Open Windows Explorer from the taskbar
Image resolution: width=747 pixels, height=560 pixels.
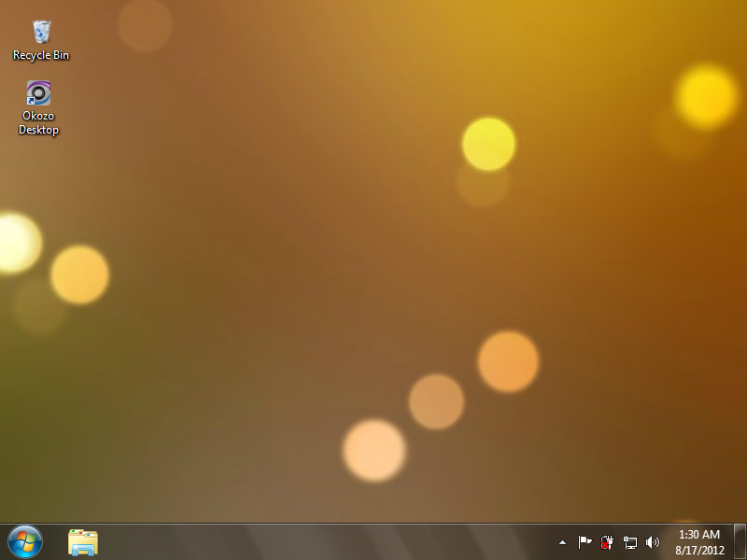(x=83, y=542)
